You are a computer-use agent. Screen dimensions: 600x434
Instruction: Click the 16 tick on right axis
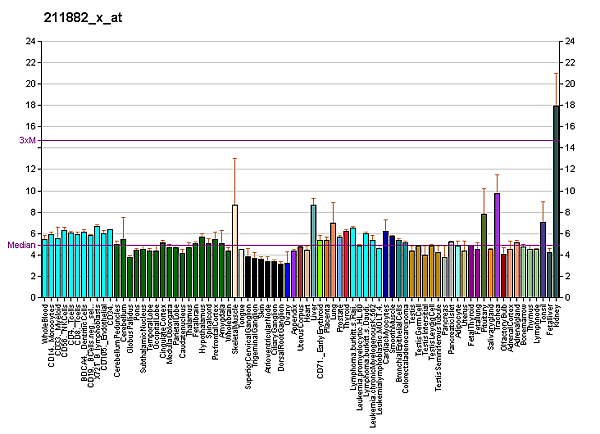[570, 126]
